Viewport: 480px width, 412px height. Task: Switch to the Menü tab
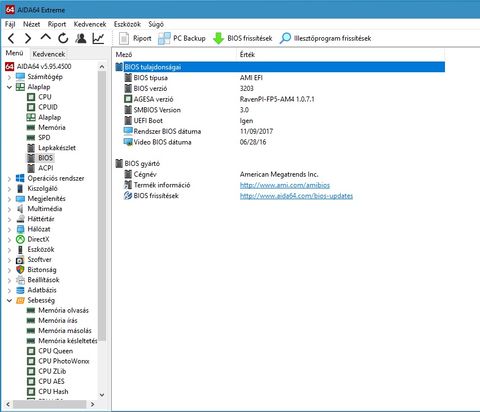[15, 53]
